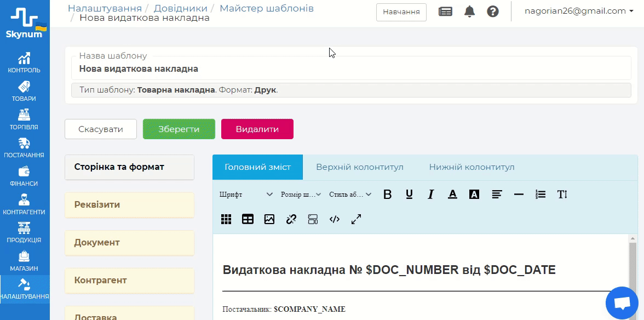
Task: Open the Постачання sidebar section
Action: tap(24, 148)
